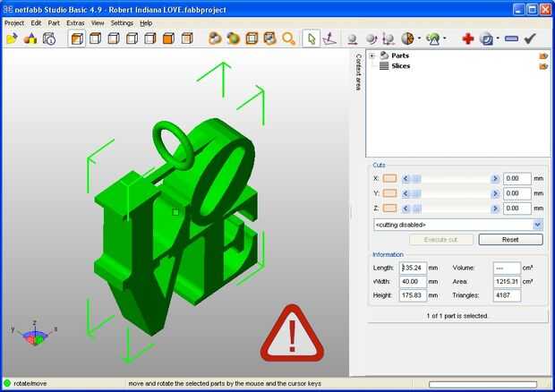Viewport: 555px width, 392px height.
Task: Click the Length field showing 135.24
Action: tap(413, 268)
